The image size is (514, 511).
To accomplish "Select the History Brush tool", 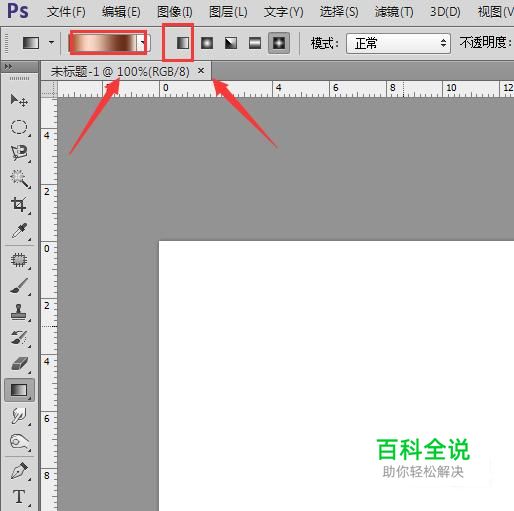I will tap(19, 338).
